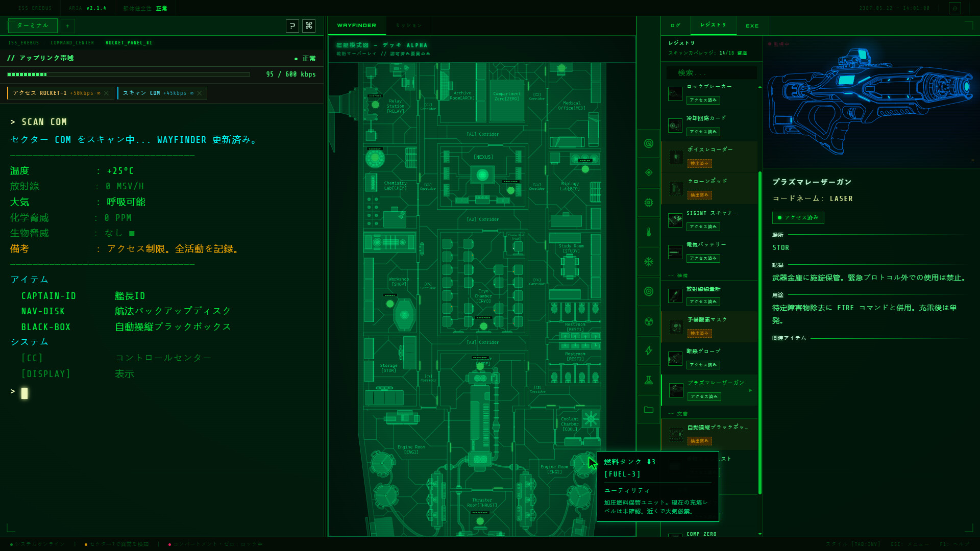Select the radiation hazard filter icon

pos(649,321)
